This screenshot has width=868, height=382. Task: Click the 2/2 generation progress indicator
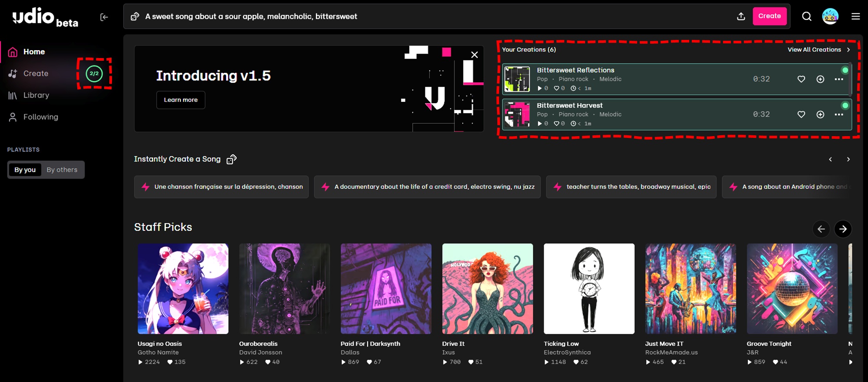pos(94,74)
